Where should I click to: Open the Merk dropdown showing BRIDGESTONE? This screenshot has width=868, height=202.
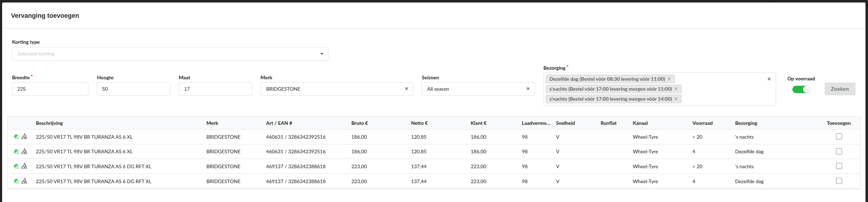point(330,89)
